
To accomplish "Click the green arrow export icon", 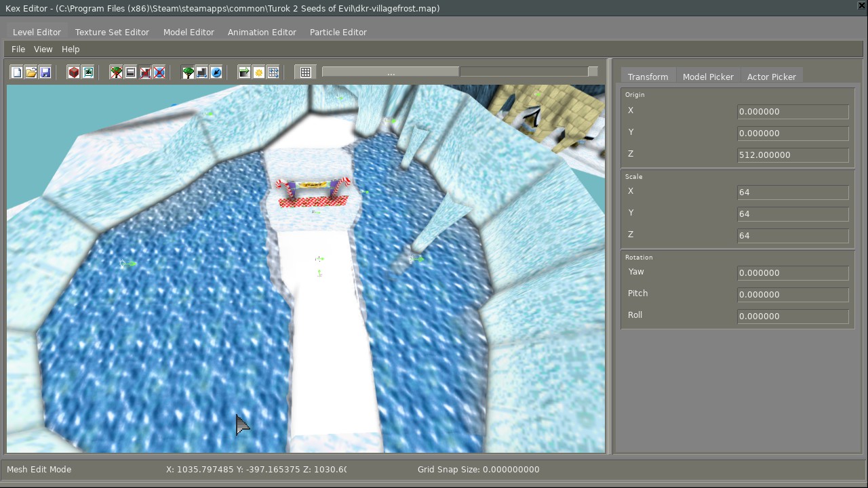I will tap(245, 73).
